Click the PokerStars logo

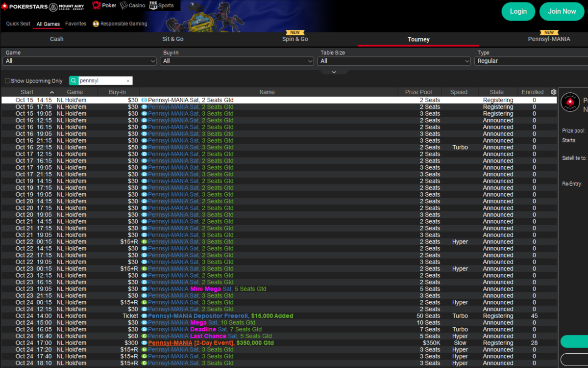point(24,6)
